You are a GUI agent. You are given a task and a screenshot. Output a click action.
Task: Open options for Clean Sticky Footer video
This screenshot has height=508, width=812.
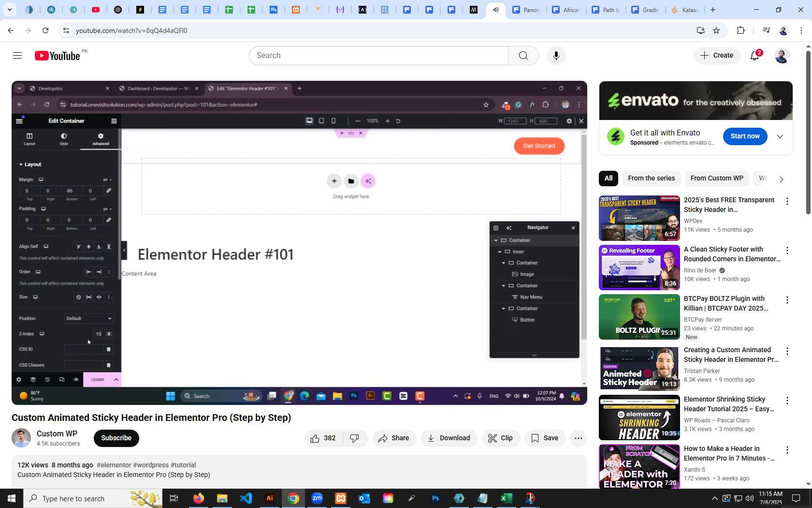pos(787,251)
